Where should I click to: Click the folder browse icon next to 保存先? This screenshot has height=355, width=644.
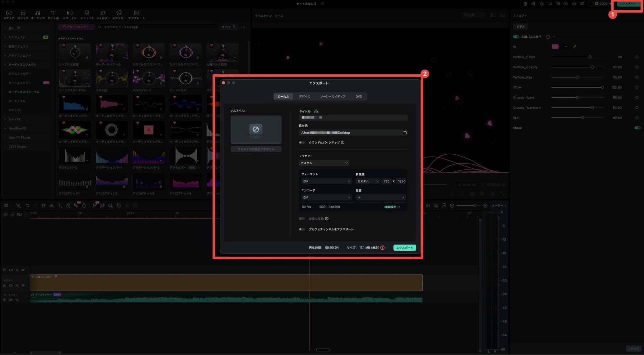pos(405,132)
